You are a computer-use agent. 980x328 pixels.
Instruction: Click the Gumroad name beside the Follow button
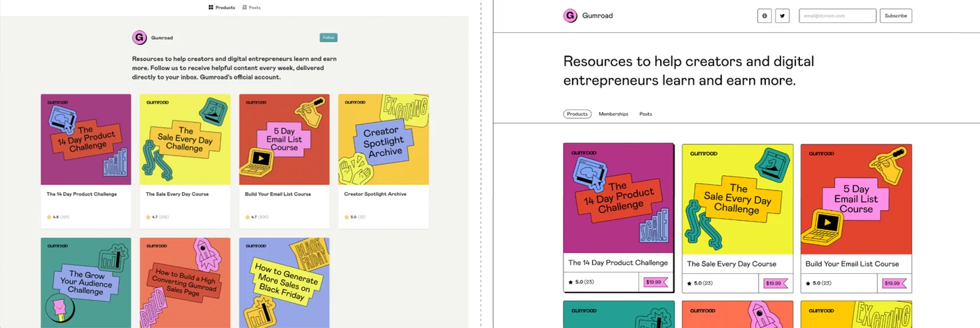[162, 38]
